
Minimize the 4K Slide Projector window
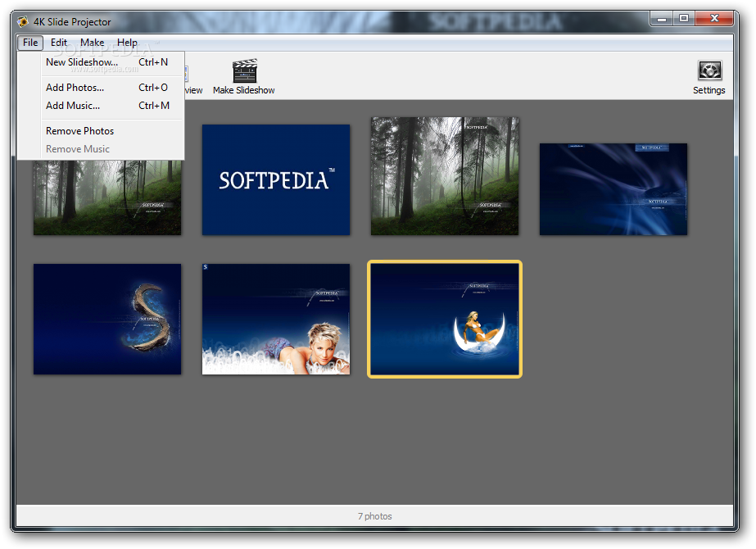coord(662,19)
